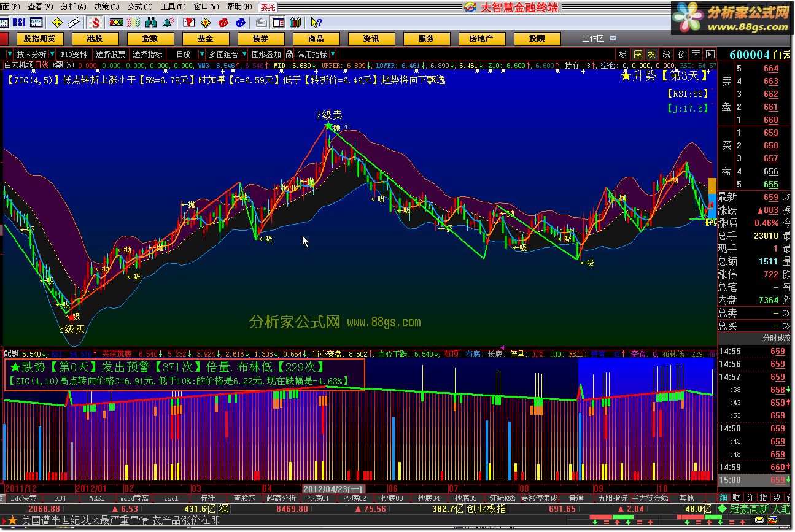Click the 股指期货 market button
The image size is (795, 532).
(39, 39)
